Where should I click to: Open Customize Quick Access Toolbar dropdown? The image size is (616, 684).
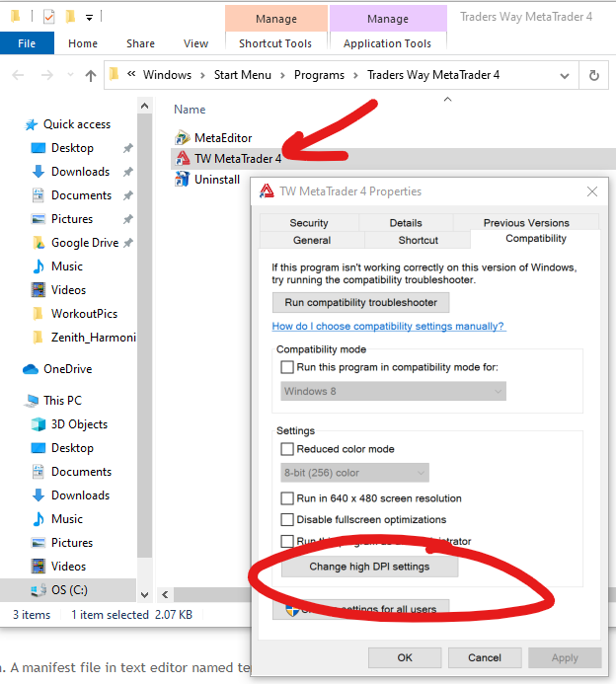tap(89, 18)
